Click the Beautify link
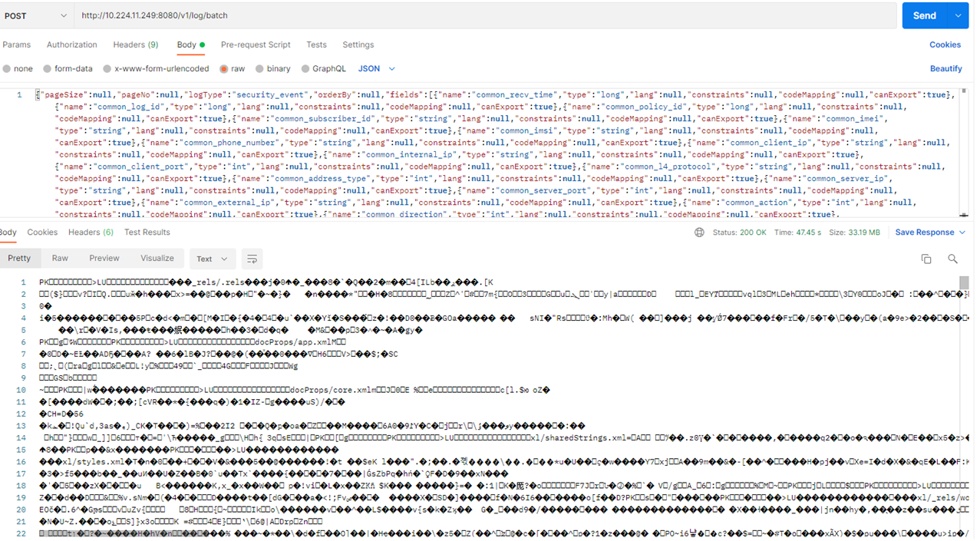 click(945, 69)
